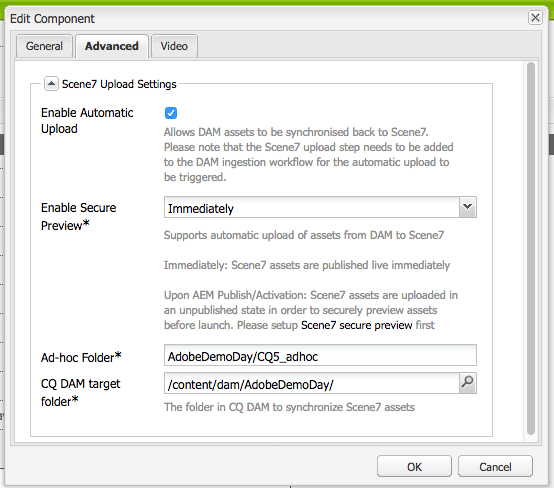Uncheck Enable Automatic Upload checkbox
The width and height of the screenshot is (554, 488).
pos(171,113)
